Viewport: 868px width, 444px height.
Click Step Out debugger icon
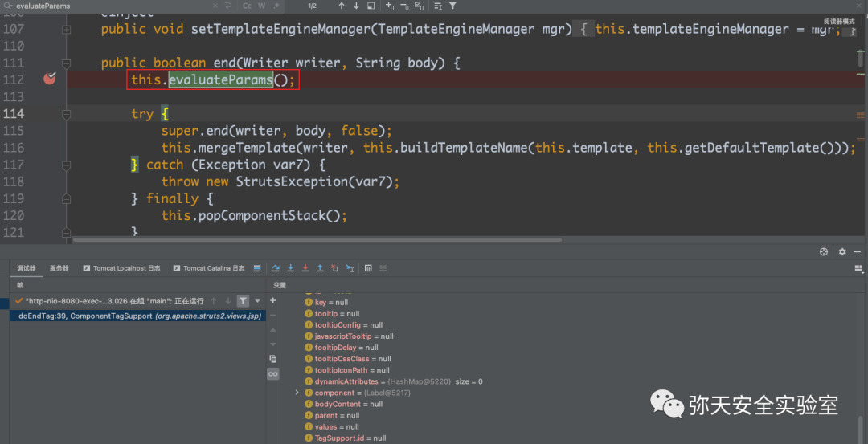(x=319, y=268)
